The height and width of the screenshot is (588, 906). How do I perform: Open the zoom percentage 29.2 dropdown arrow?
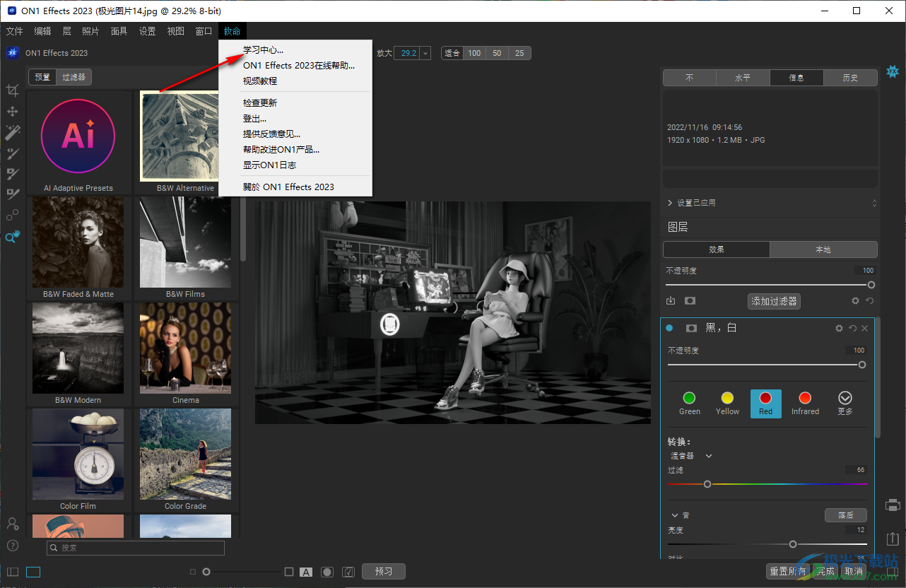(x=425, y=53)
